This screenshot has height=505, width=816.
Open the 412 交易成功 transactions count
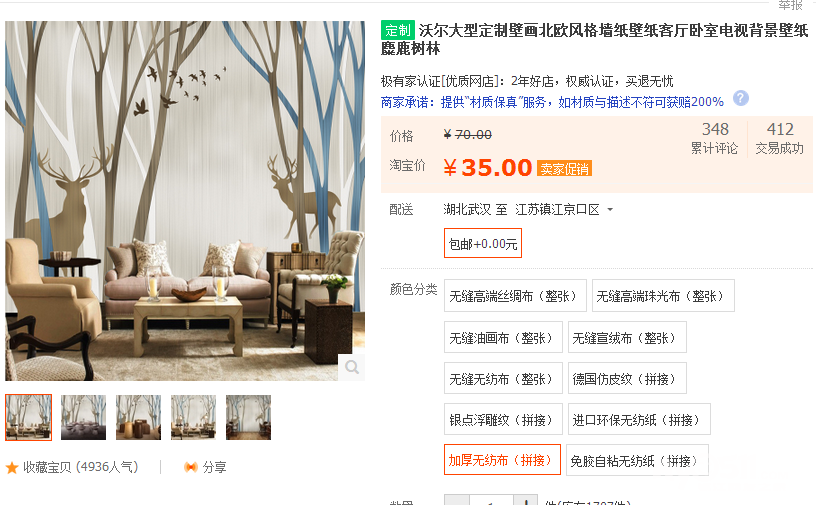pos(780,138)
